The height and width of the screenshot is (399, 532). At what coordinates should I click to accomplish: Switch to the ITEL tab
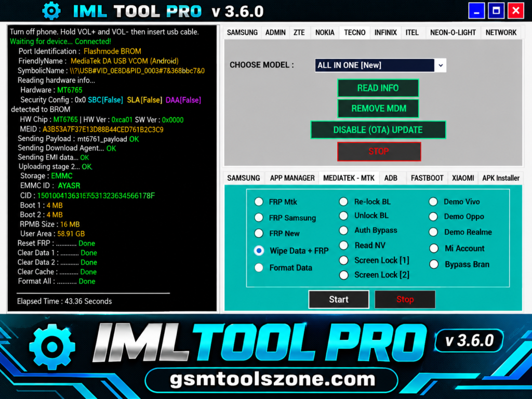[x=412, y=33]
